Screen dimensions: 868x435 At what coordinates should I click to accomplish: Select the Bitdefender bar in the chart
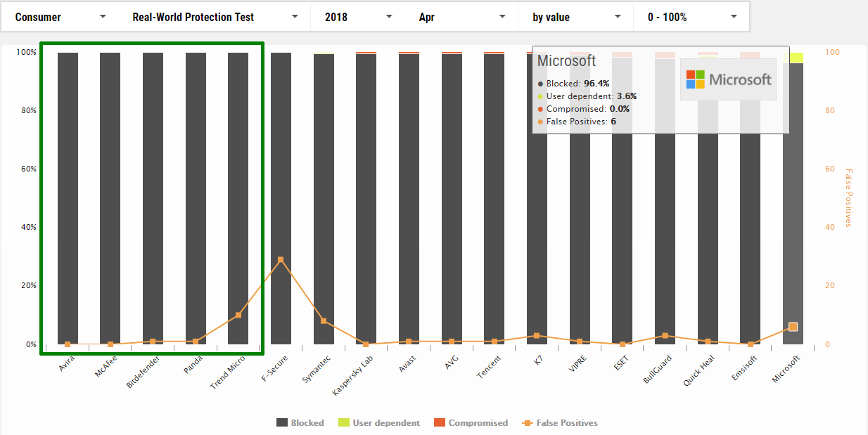[x=153, y=198]
